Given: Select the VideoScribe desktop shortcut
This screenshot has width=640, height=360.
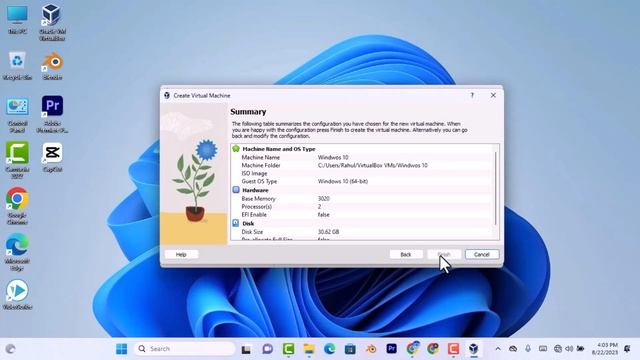Looking at the screenshot, I should coord(17,294).
